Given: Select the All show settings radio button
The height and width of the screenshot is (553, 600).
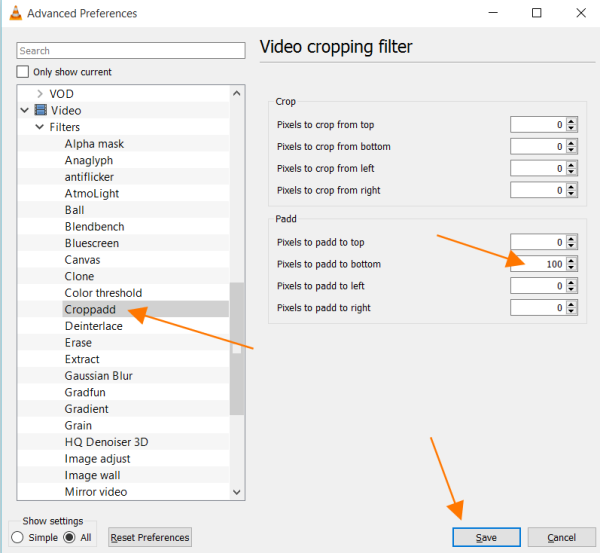Looking at the screenshot, I should coord(69,537).
